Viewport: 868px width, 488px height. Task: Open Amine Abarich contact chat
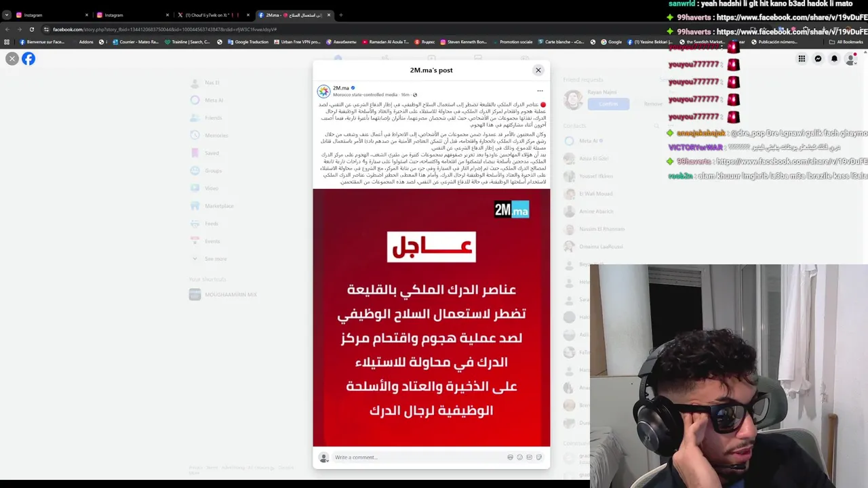pos(589,211)
